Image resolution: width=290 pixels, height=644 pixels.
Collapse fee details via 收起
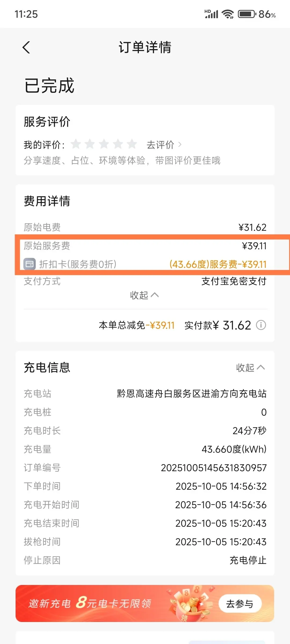pyautogui.click(x=144, y=295)
